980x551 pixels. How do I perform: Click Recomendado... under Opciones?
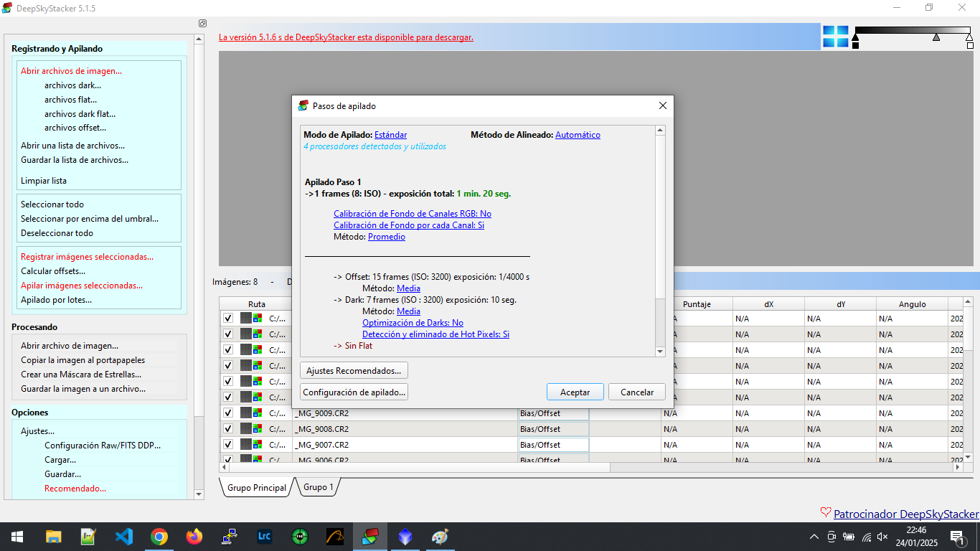click(x=75, y=489)
